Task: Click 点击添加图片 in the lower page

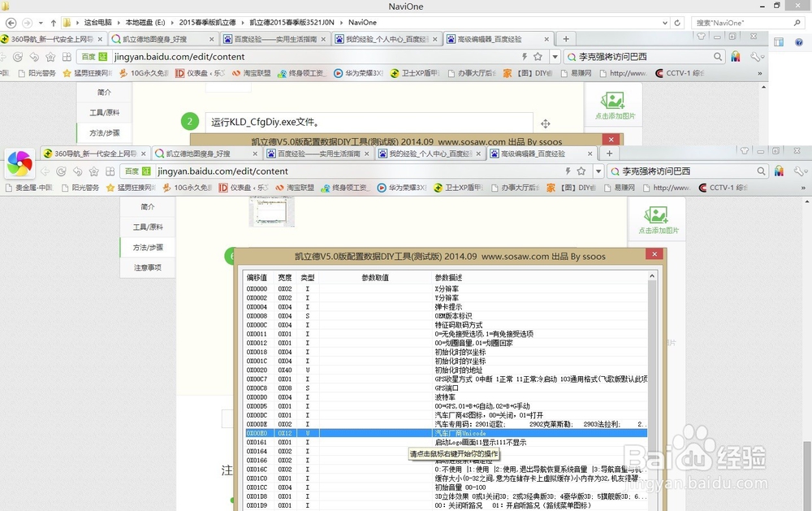Action: point(659,220)
